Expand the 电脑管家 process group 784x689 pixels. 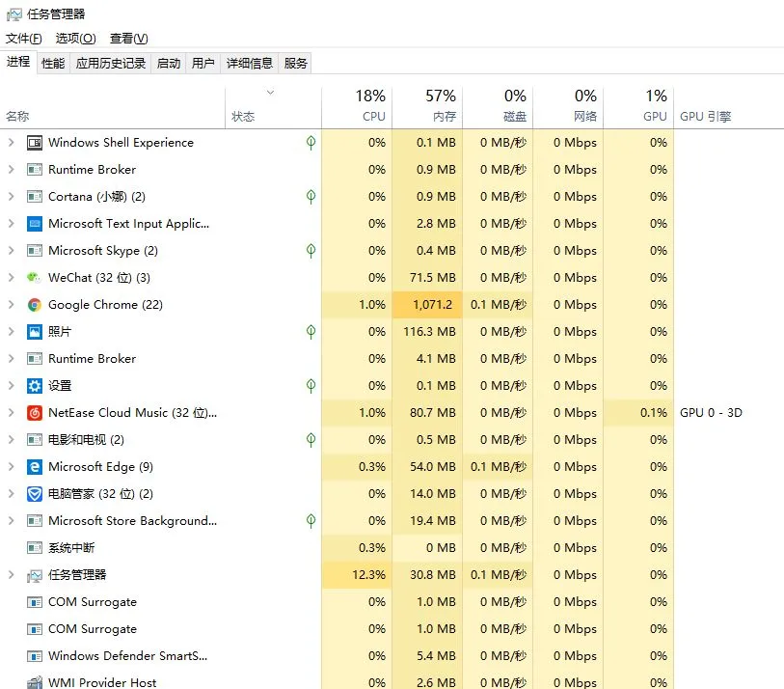[x=11, y=494]
